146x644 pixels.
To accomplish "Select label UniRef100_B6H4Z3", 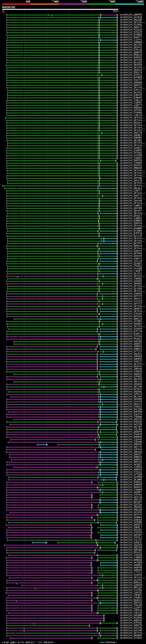I will coord(131,487).
